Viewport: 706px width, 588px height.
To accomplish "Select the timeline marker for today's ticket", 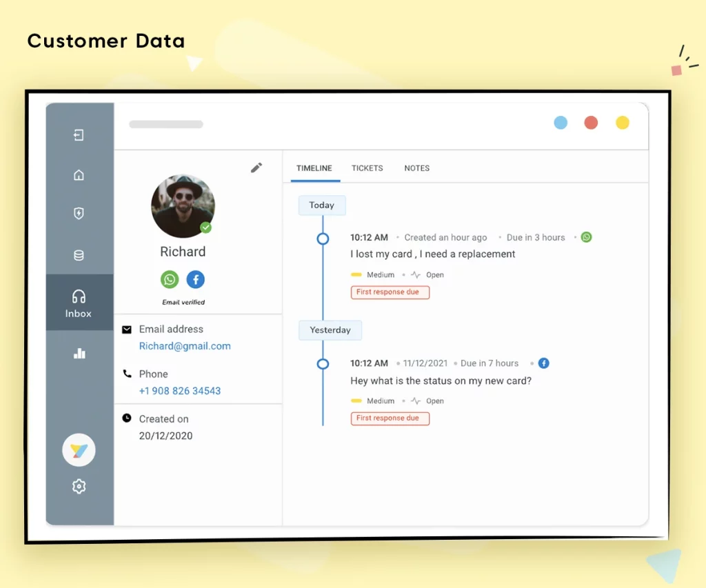I will (323, 239).
